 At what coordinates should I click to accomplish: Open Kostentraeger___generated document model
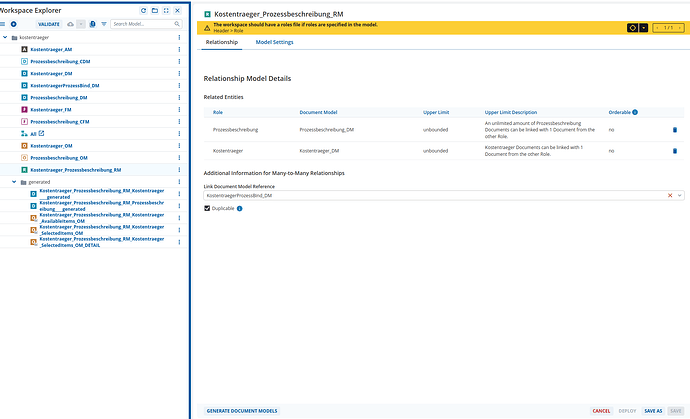pyautogui.click(x=102, y=194)
